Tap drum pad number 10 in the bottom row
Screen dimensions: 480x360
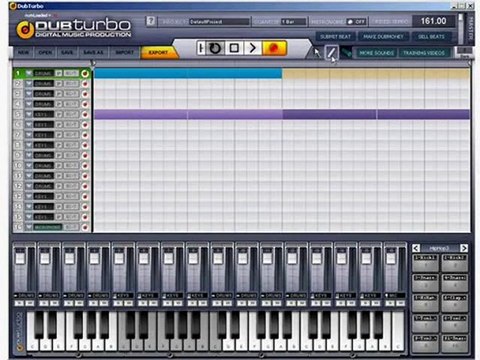(x=455, y=343)
